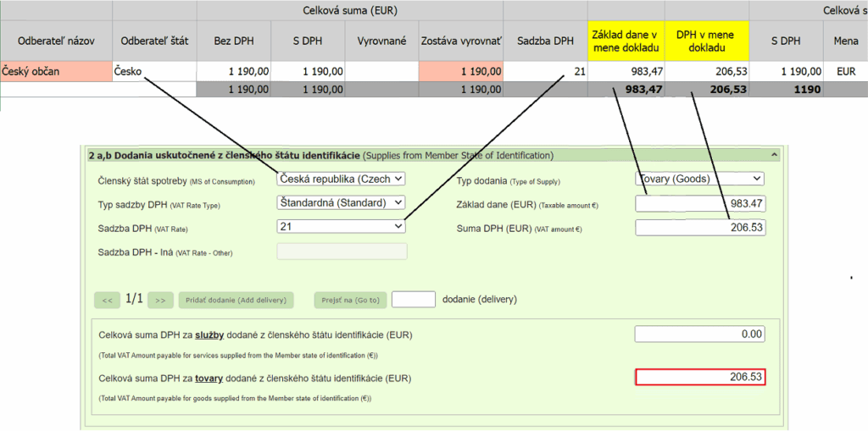868x431 pixels.
Task: Select the total VAT for services field
Action: 699,334
